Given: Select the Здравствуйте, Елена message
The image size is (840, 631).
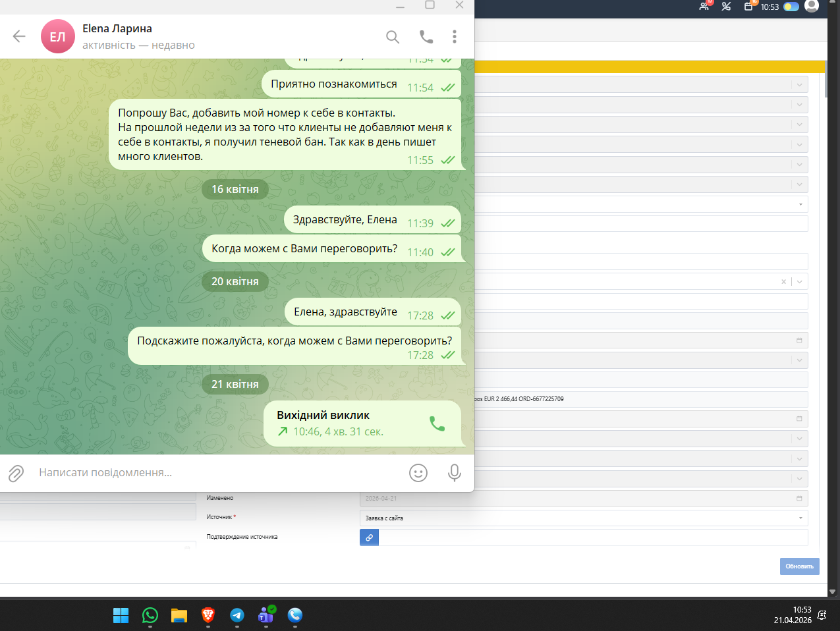Looking at the screenshot, I should (x=372, y=220).
